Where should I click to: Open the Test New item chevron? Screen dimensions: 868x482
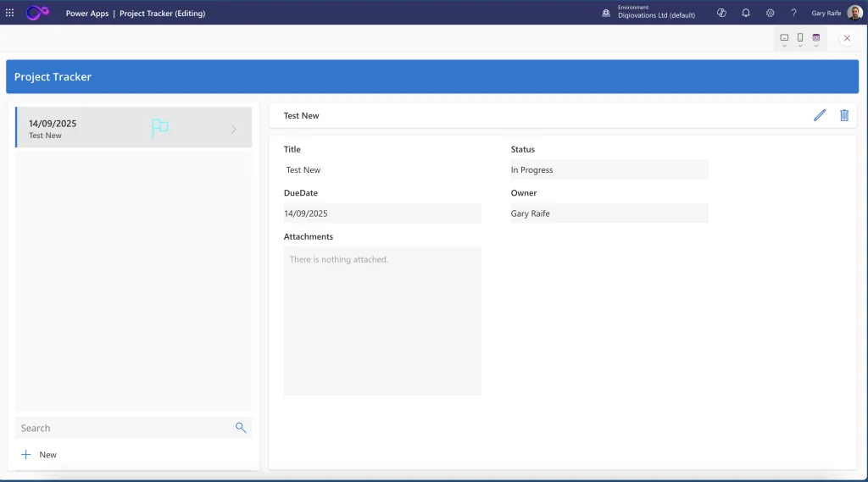pyautogui.click(x=234, y=130)
